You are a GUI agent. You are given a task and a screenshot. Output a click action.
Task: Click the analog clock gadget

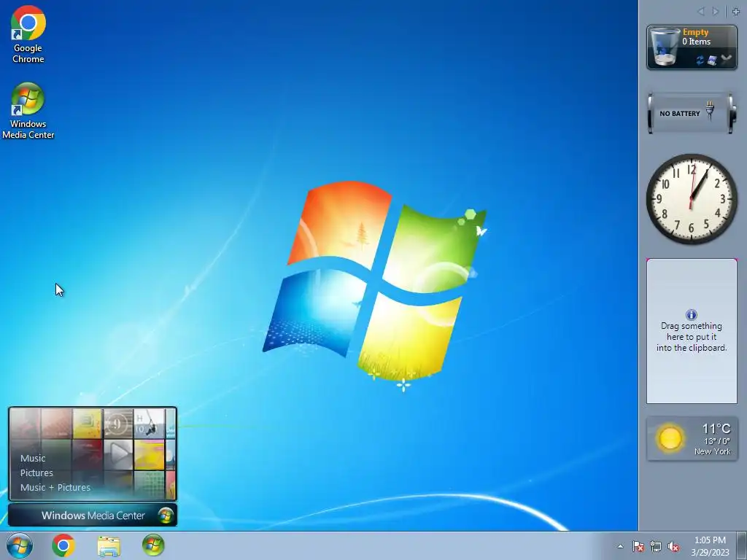coord(692,199)
